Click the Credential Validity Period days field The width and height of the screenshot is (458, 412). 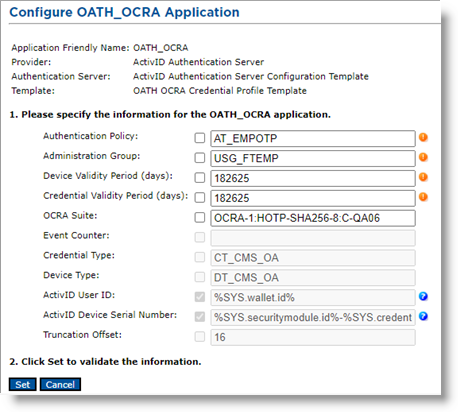click(x=313, y=198)
